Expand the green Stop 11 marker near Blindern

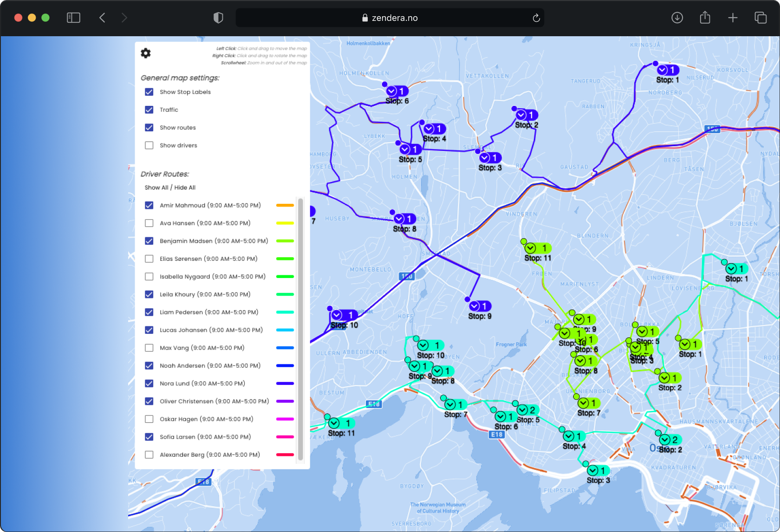click(x=531, y=248)
